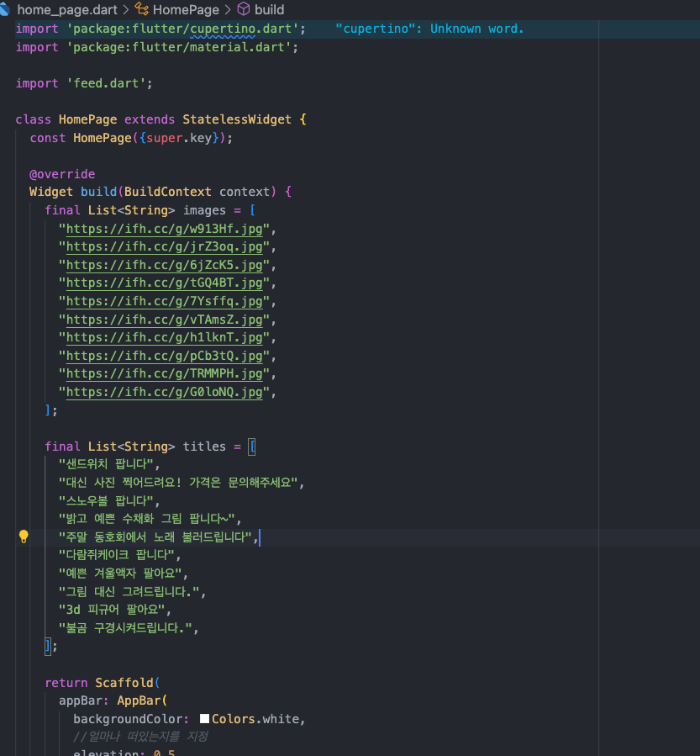
Task: Click the highlighted closing bracket of titles list
Action: (x=48, y=646)
